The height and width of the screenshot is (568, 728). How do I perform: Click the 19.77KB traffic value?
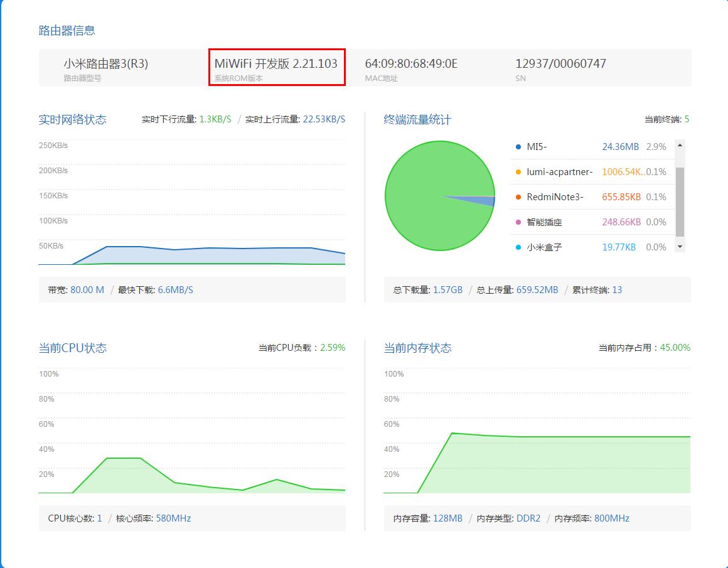[x=619, y=247]
